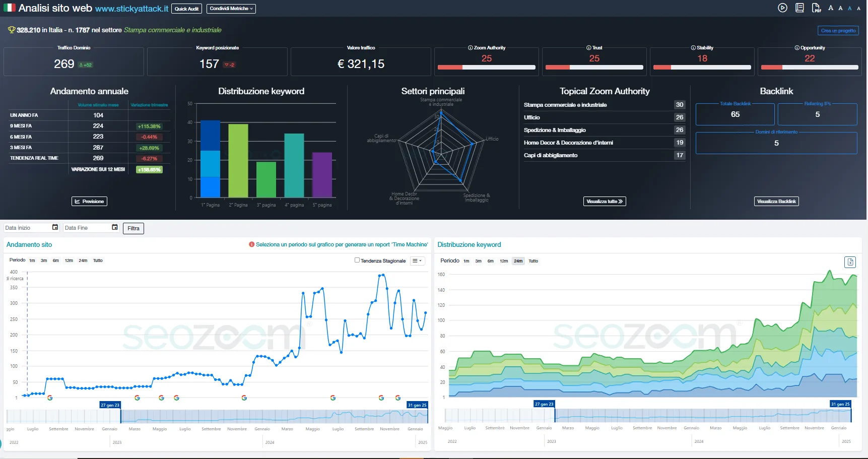Viewport: 868px width, 459px height.
Task: Click the Spedizione & Imballaggio row
Action: pyautogui.click(x=604, y=130)
